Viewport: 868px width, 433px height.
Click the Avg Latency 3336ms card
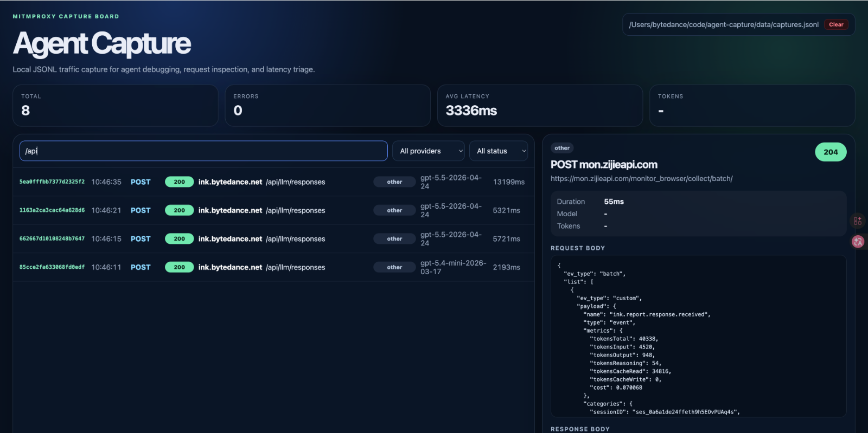[540, 106]
